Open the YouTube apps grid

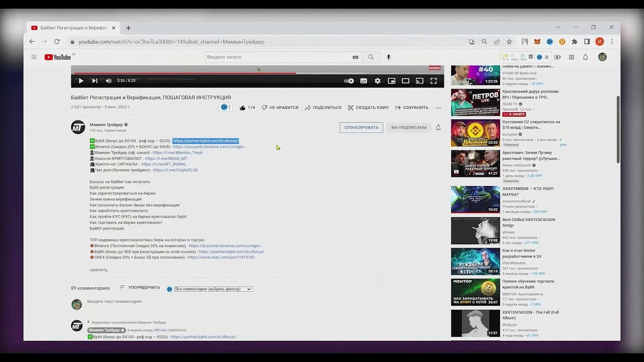tap(572, 57)
